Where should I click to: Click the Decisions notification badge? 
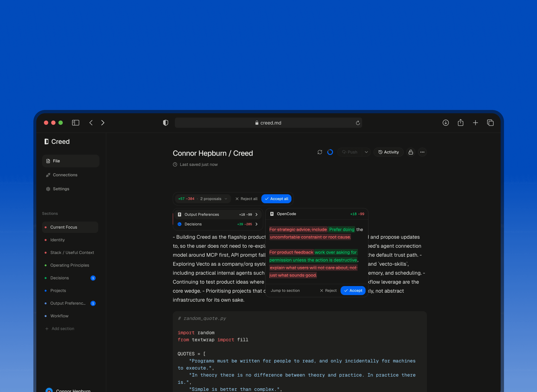(x=93, y=278)
